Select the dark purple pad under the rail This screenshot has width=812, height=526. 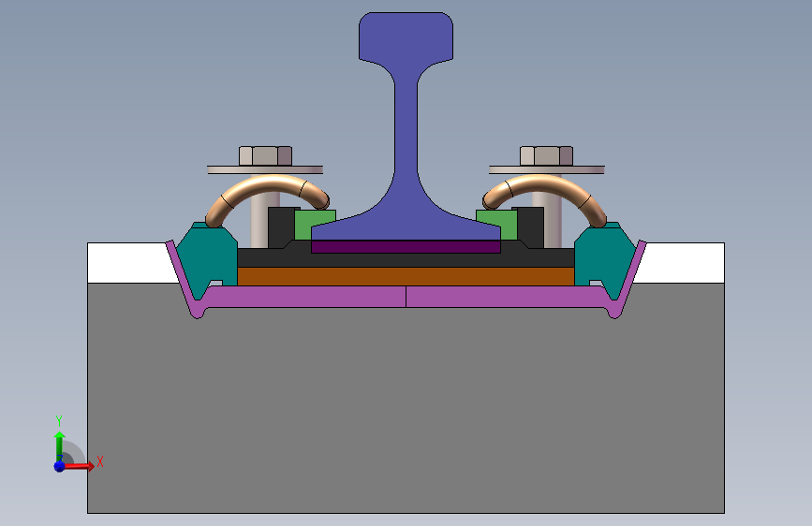(x=406, y=246)
